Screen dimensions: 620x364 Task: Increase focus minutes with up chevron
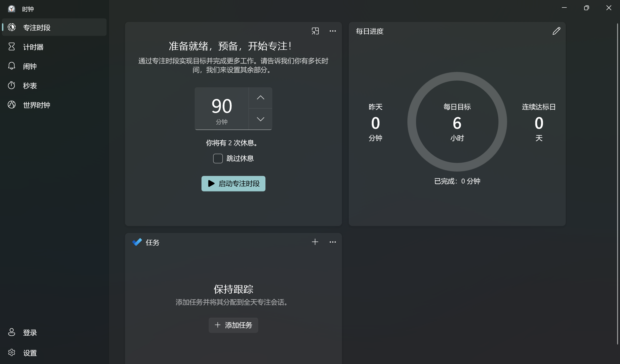(x=260, y=98)
